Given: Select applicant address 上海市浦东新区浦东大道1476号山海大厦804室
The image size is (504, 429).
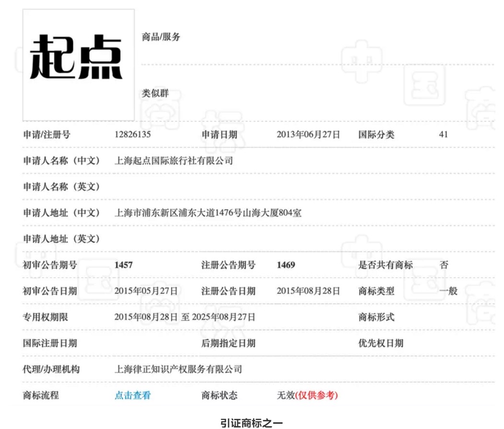Looking at the screenshot, I should [208, 213].
